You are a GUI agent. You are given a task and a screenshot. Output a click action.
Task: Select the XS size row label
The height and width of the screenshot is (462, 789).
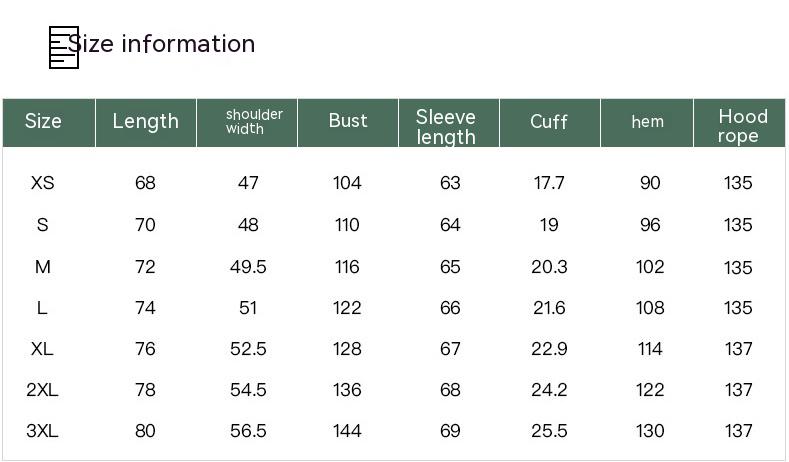click(x=43, y=183)
